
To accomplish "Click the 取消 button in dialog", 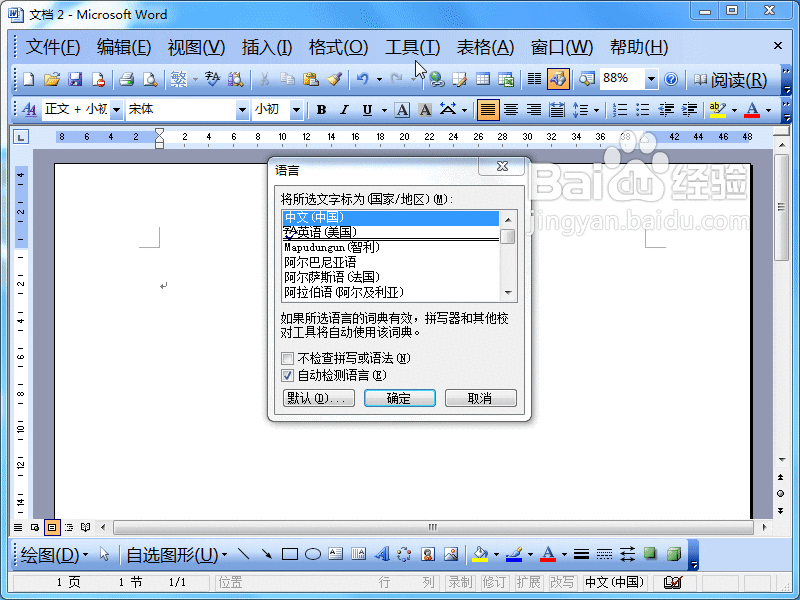I will tap(481, 398).
